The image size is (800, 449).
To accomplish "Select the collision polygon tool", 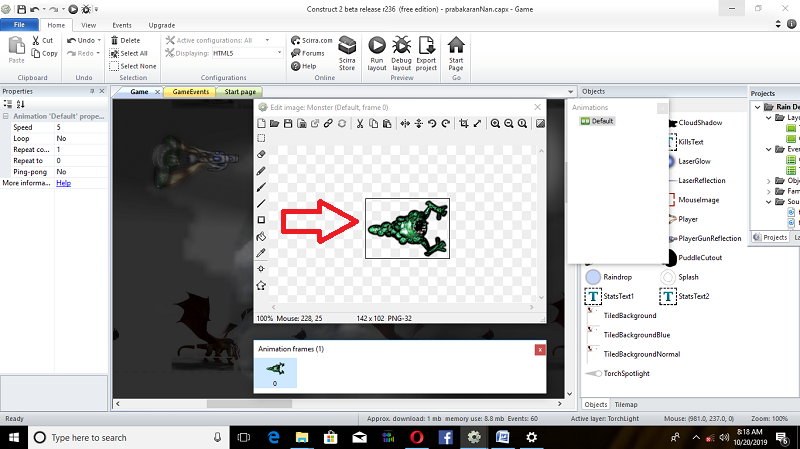I will pyautogui.click(x=261, y=285).
